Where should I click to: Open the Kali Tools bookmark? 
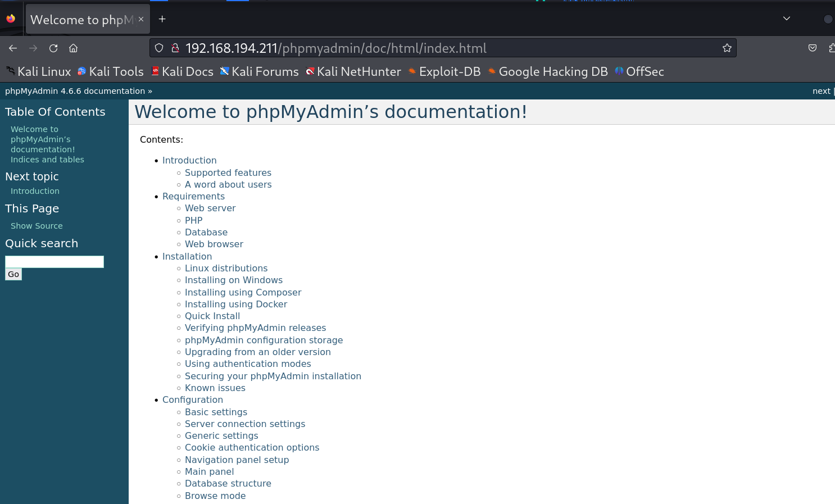(111, 72)
